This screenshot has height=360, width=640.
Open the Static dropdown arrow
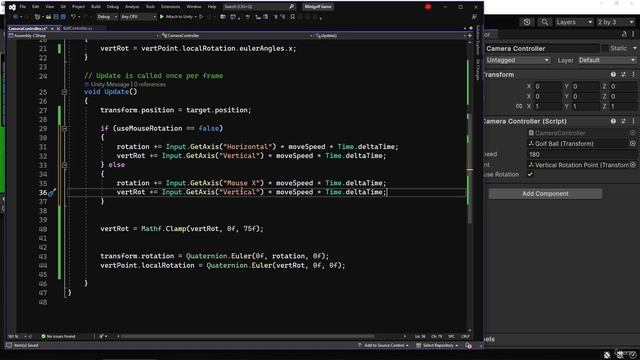pos(635,48)
